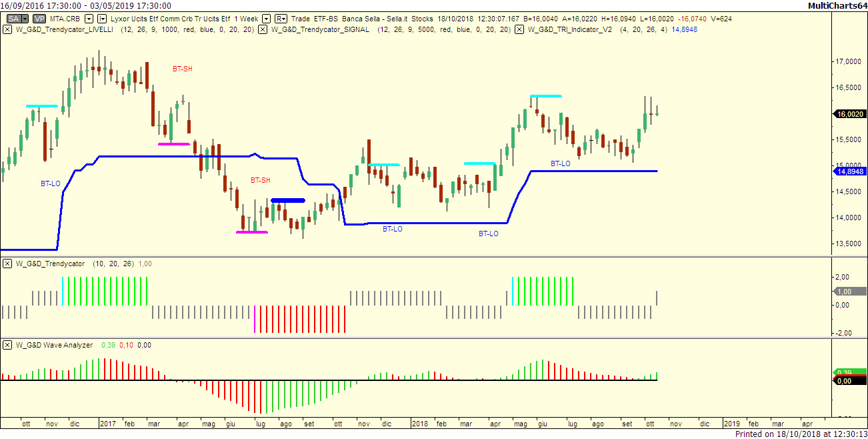Click the 2018 label on the time axis
The image size is (868, 439).
click(421, 424)
